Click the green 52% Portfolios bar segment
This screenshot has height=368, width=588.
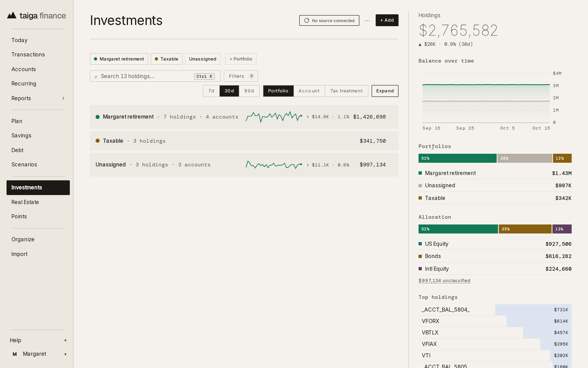click(x=457, y=158)
